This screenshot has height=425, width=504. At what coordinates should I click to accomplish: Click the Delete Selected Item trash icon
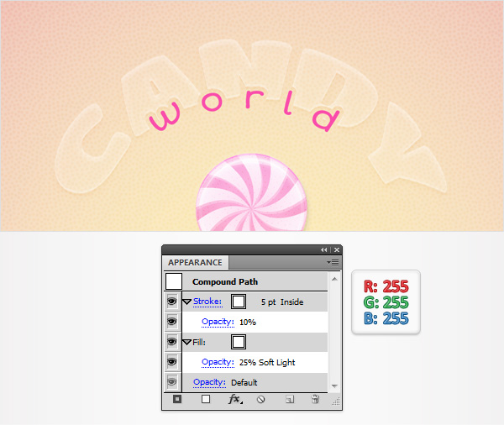click(x=315, y=399)
